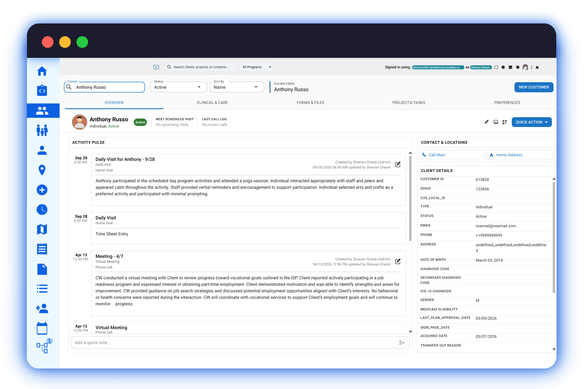Open the Clients people icon in sidebar

pyautogui.click(x=42, y=111)
